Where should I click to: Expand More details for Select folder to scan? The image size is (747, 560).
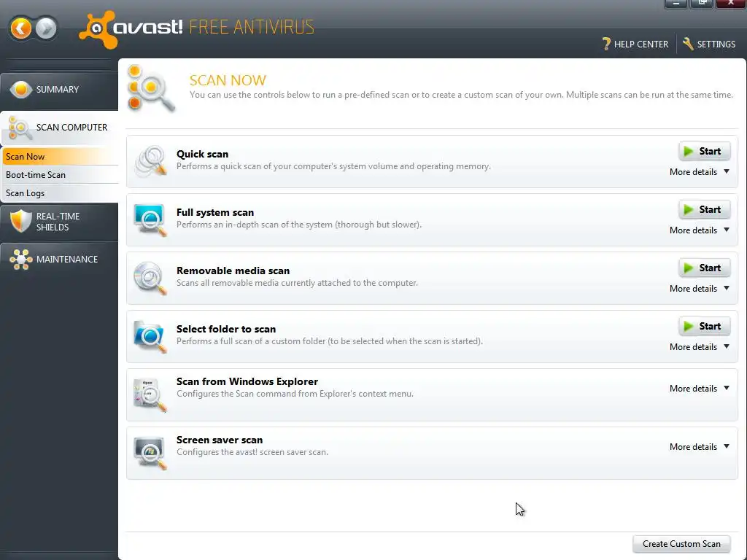click(x=700, y=347)
